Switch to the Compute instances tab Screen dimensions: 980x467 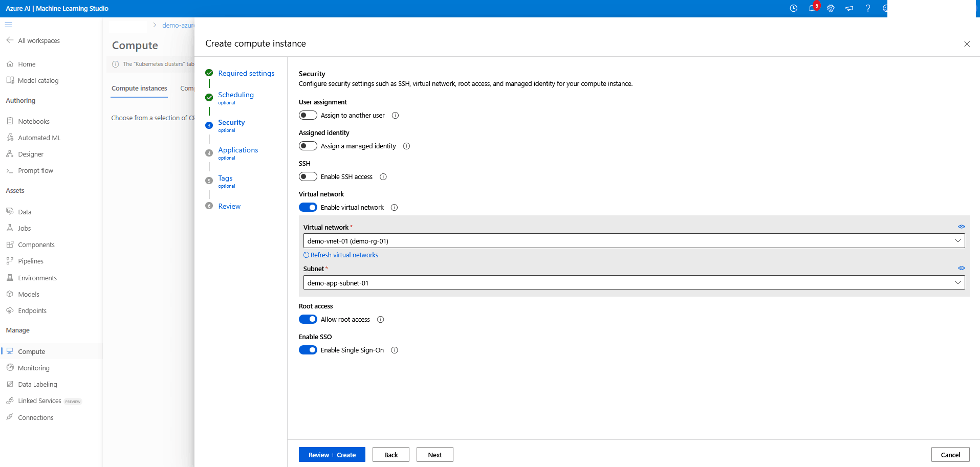139,88
